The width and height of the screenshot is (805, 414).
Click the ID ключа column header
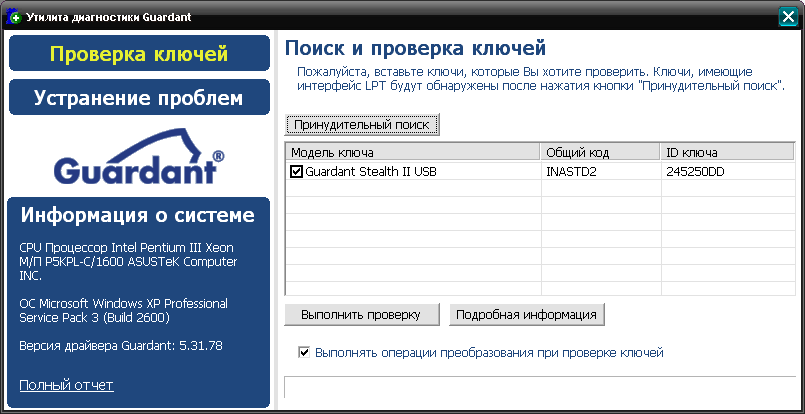[x=727, y=152]
